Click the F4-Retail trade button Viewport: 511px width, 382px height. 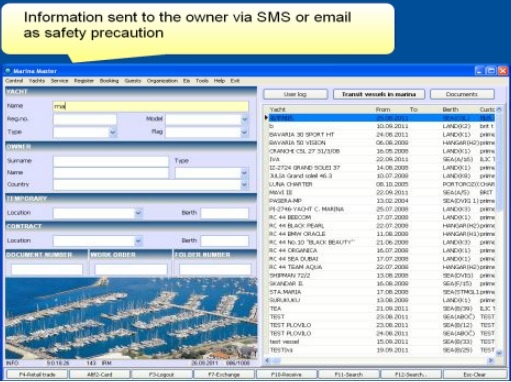click(37, 374)
